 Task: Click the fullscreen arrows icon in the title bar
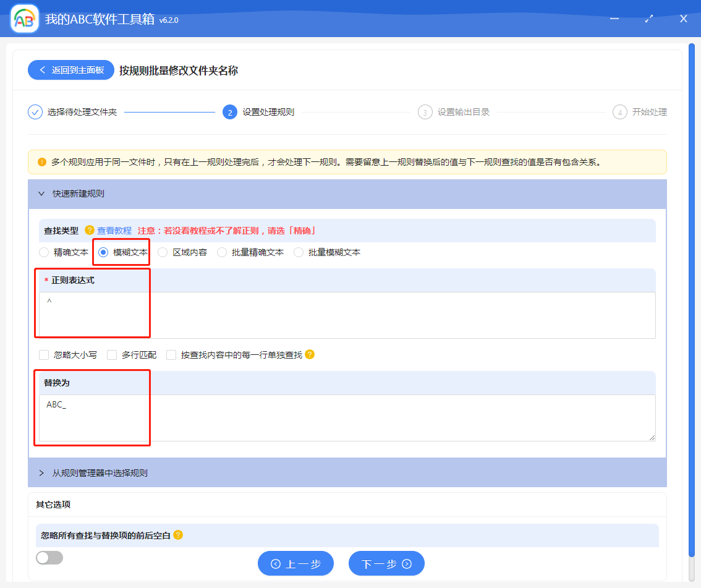[x=648, y=19]
